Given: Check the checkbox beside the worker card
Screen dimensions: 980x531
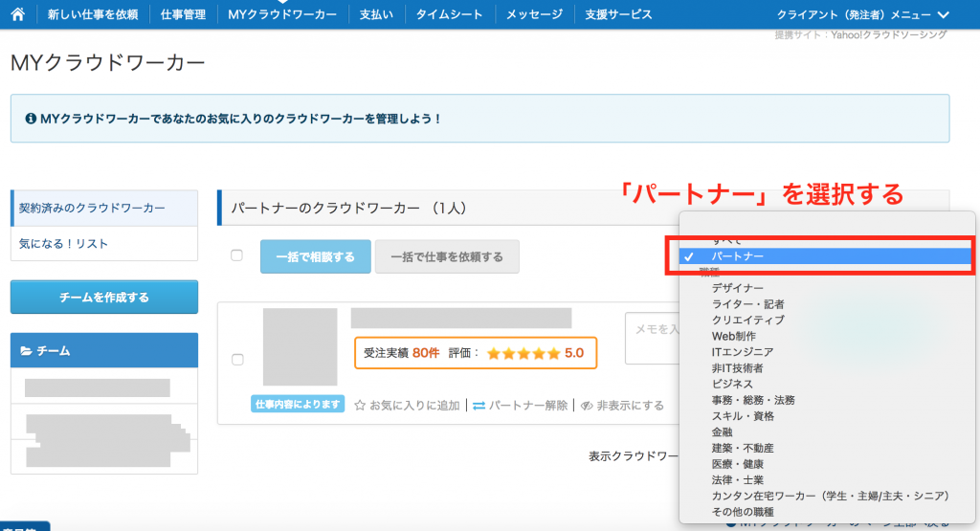Looking at the screenshot, I should click(x=237, y=360).
